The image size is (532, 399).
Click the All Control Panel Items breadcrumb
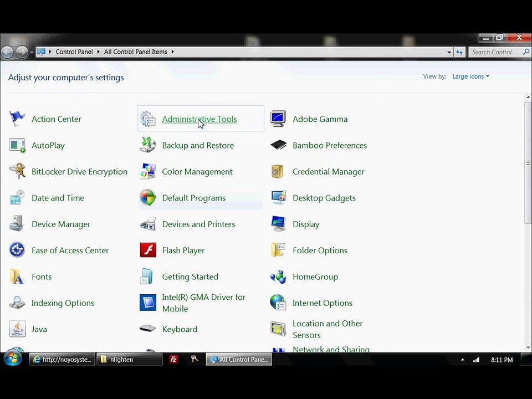pos(135,52)
